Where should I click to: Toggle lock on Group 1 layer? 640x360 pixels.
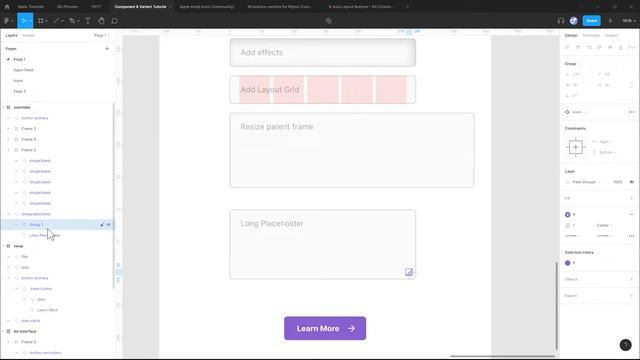pyautogui.click(x=102, y=225)
